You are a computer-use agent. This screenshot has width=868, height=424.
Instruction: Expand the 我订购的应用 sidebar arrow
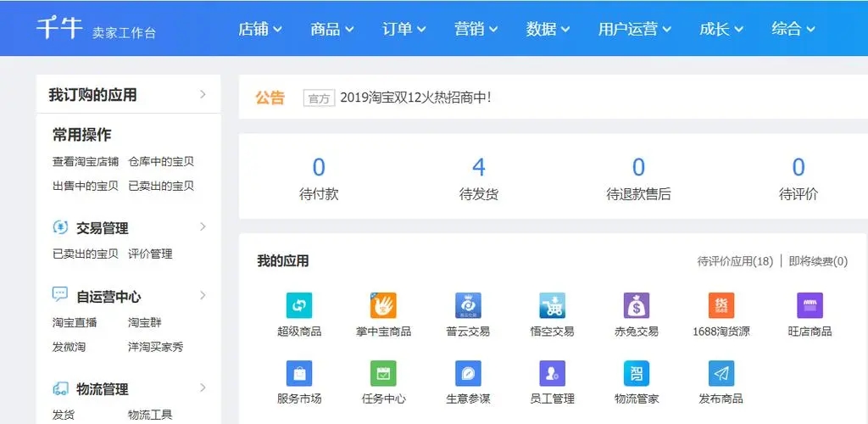click(x=203, y=94)
